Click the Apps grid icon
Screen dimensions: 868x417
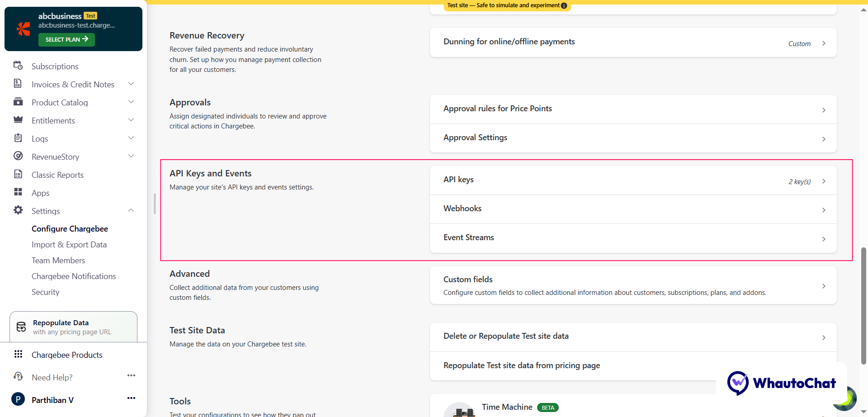click(x=18, y=193)
